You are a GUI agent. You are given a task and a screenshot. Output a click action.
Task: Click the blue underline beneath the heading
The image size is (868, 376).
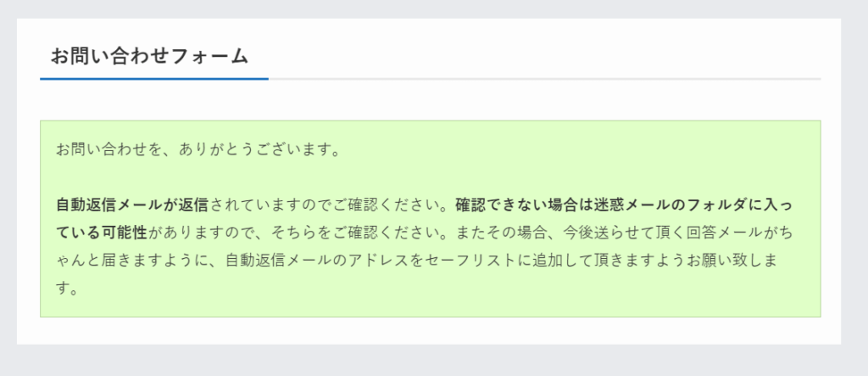(154, 79)
